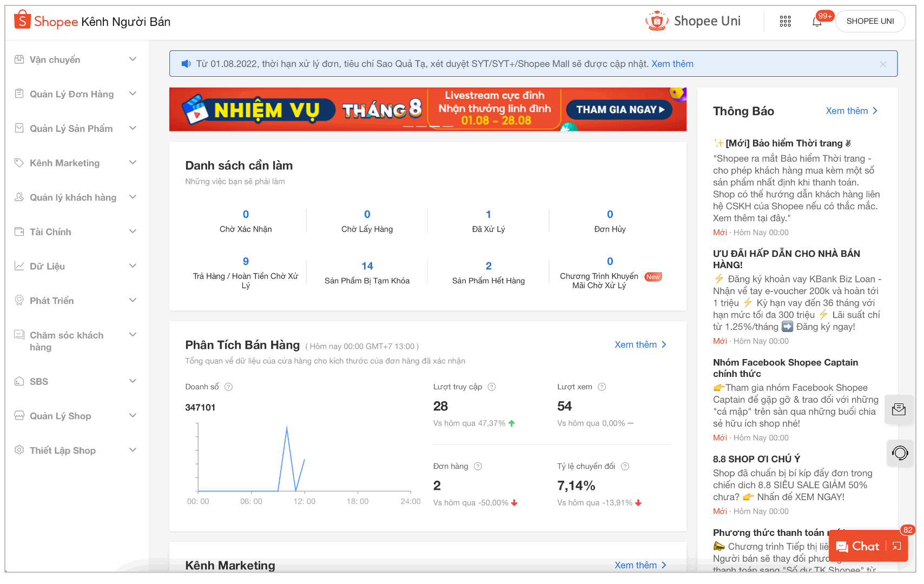Click the Chăm sóc khách hàng icon

point(19,335)
